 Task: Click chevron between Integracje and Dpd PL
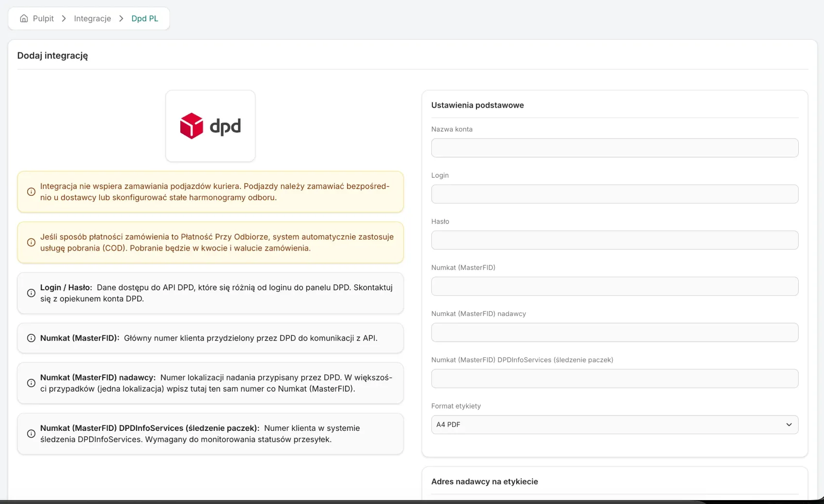pos(121,18)
